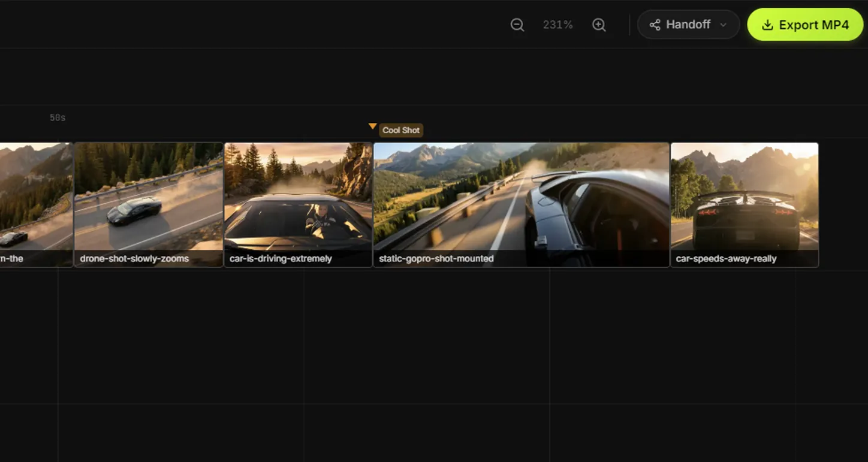Image resolution: width=868 pixels, height=462 pixels.
Task: Click the Handoff button
Action: click(688, 25)
